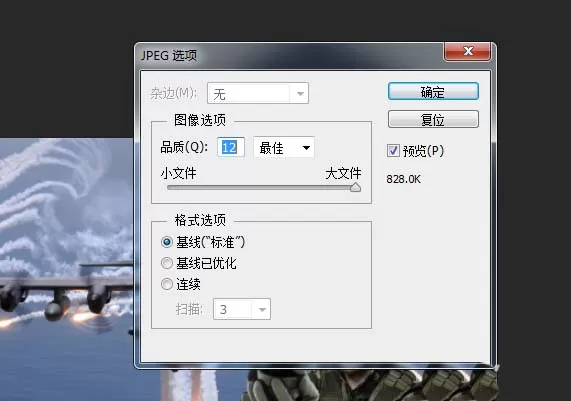Click the 格式选项 group label
571x401 pixels.
point(200,220)
